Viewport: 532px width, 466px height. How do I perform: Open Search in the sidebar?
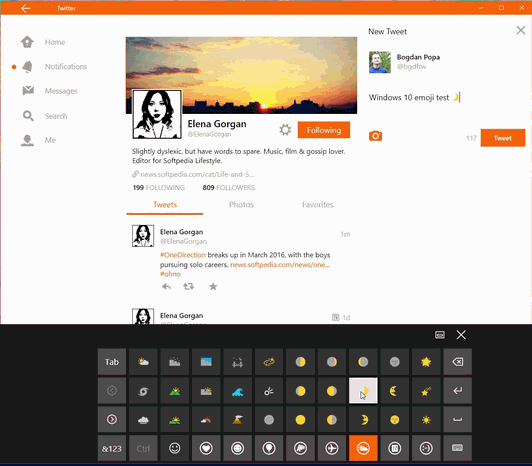point(56,116)
